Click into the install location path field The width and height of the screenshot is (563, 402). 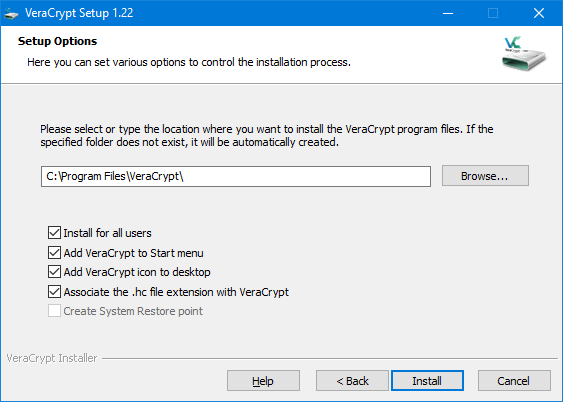tap(236, 176)
